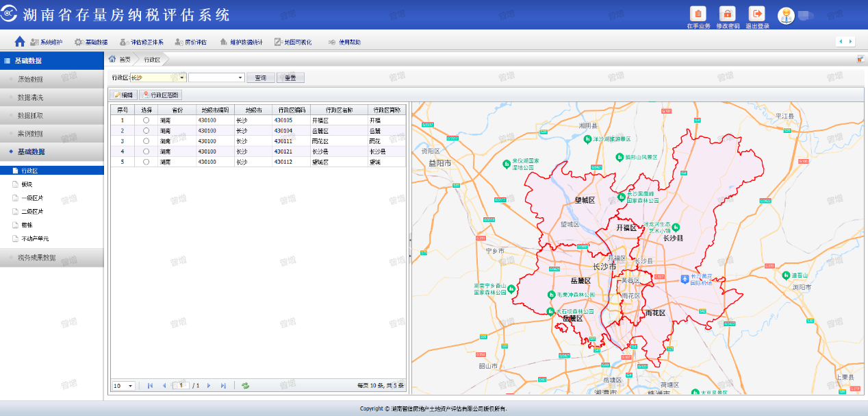Click 望城区 label on the map
Viewport: 868px width, 416px height.
585,200
